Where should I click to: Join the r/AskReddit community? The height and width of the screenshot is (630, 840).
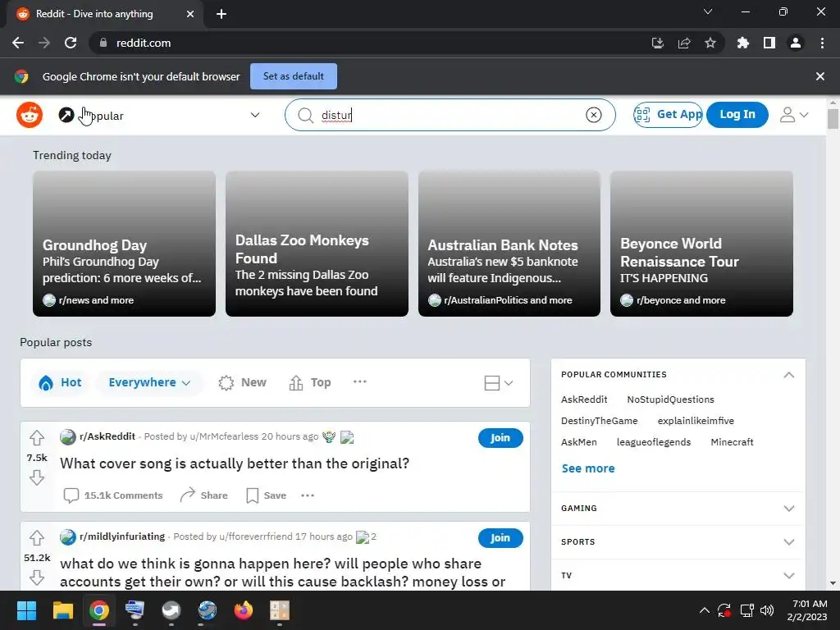point(500,438)
